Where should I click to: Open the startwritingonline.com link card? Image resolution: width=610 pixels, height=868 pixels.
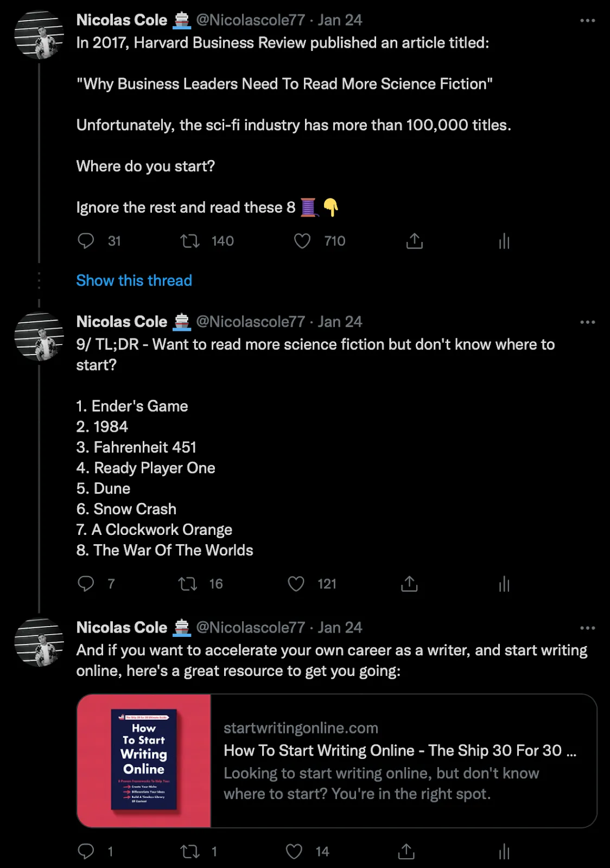(x=337, y=761)
